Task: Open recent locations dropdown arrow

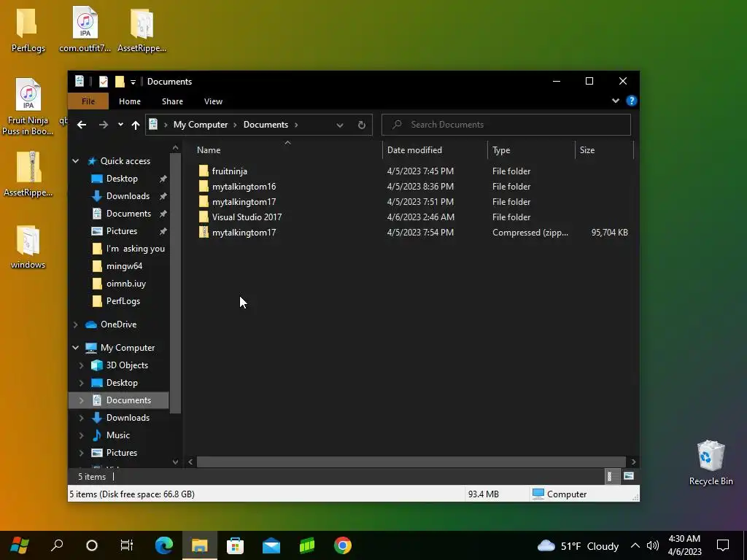Action: pyautogui.click(x=120, y=125)
